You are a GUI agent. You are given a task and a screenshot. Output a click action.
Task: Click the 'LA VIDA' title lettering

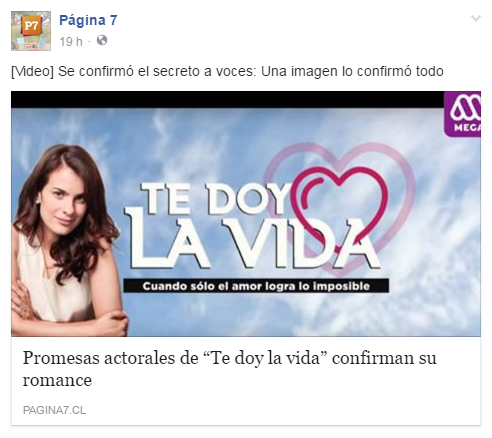253,243
